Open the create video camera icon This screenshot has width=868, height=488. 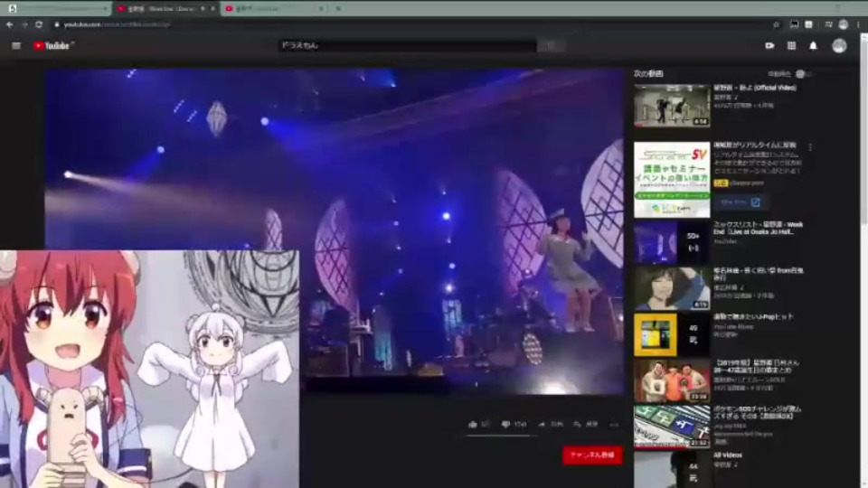tap(769, 46)
